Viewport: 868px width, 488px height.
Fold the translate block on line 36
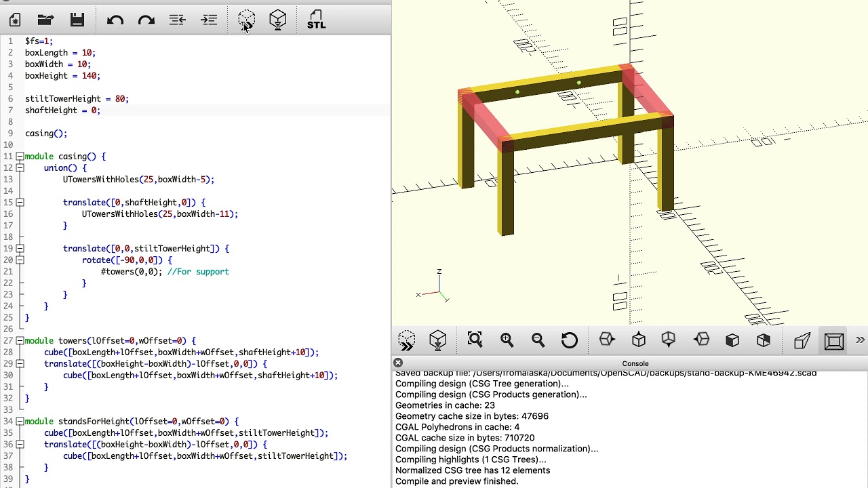tap(20, 445)
